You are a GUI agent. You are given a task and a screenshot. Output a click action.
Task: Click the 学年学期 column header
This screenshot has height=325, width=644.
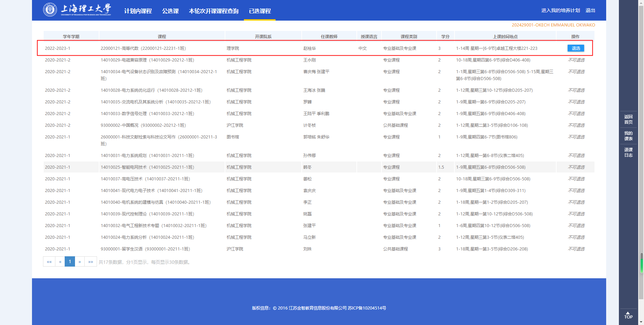click(71, 37)
